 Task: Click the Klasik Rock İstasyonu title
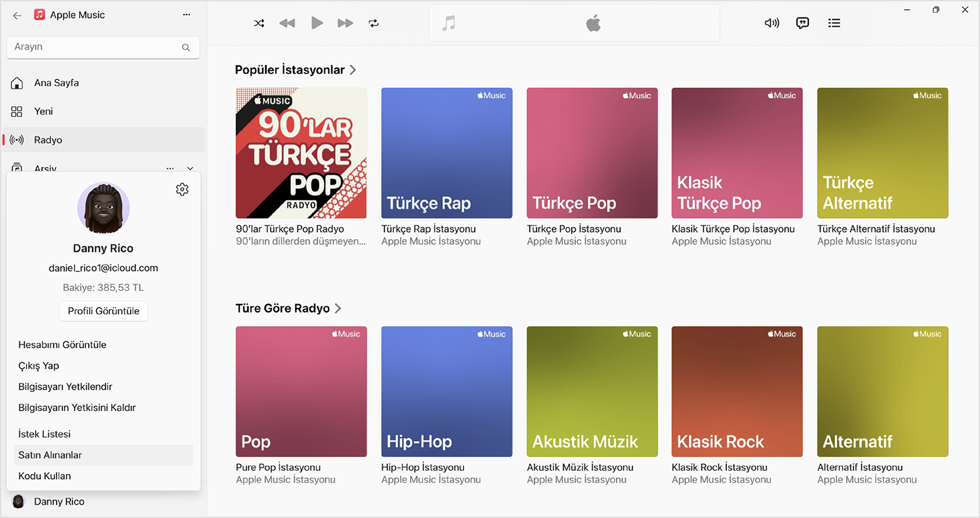tap(719, 467)
